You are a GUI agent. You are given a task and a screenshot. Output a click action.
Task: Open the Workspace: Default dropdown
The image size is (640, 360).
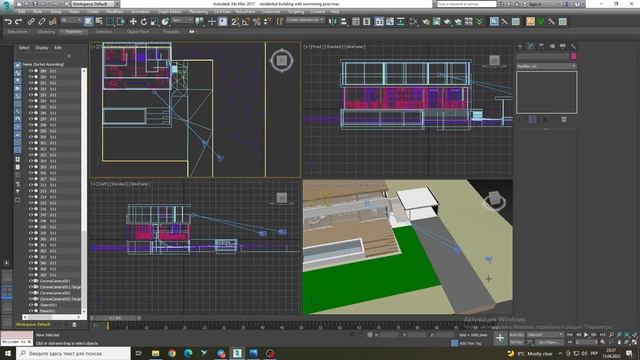(x=93, y=4)
